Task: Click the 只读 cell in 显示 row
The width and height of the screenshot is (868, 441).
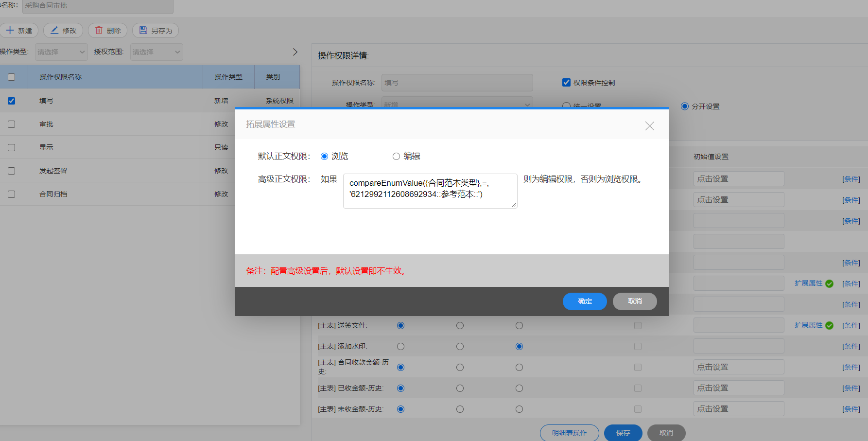Action: pyautogui.click(x=221, y=147)
